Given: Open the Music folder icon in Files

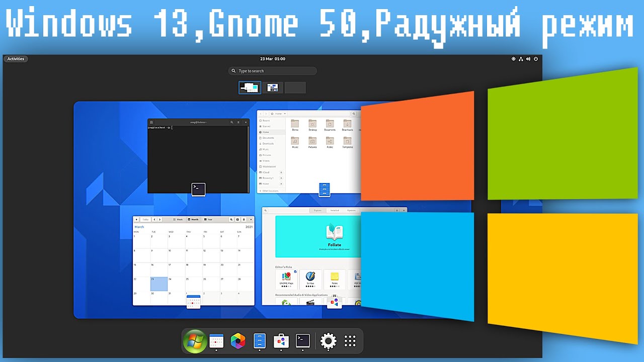Looking at the screenshot, I should coord(295,141).
